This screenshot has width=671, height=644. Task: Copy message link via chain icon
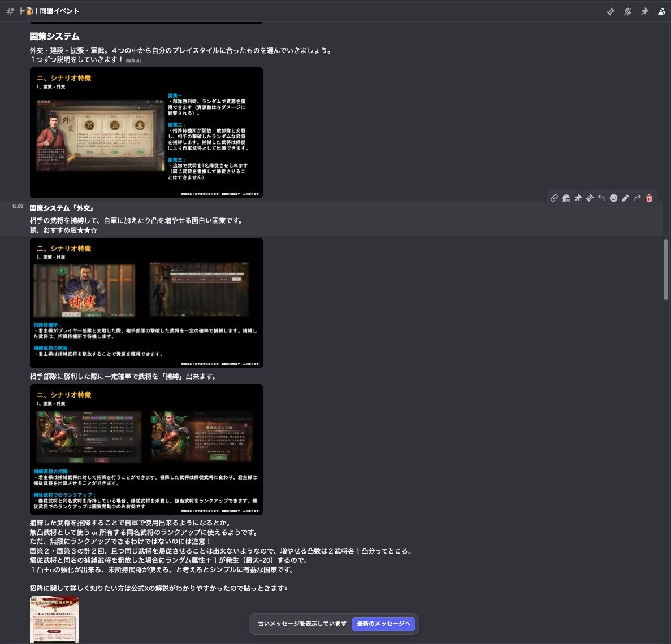click(x=554, y=198)
